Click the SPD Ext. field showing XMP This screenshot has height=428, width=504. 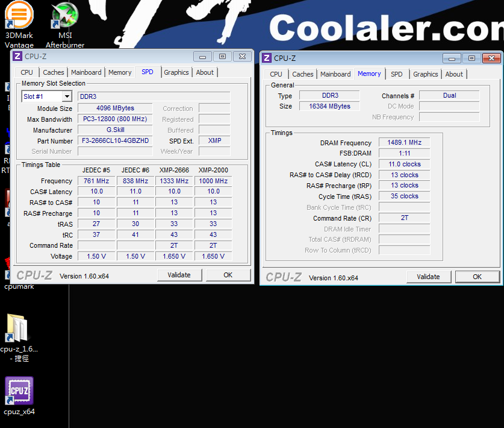pyautogui.click(x=214, y=140)
